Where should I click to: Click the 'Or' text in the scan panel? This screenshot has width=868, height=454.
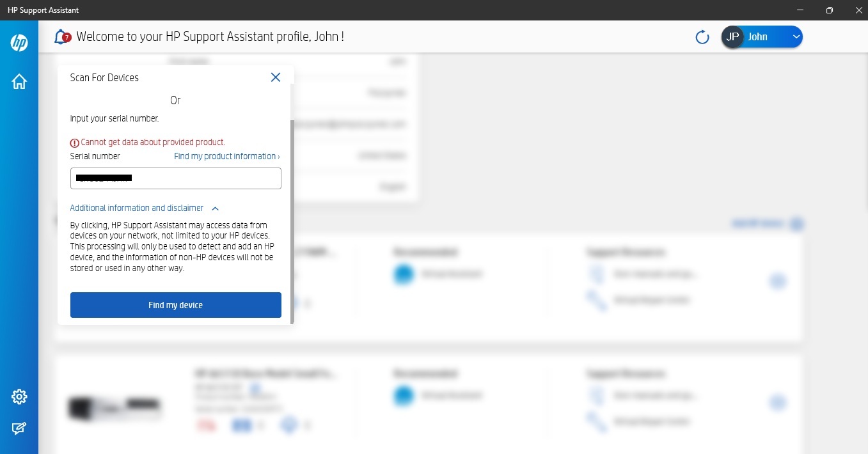[175, 100]
